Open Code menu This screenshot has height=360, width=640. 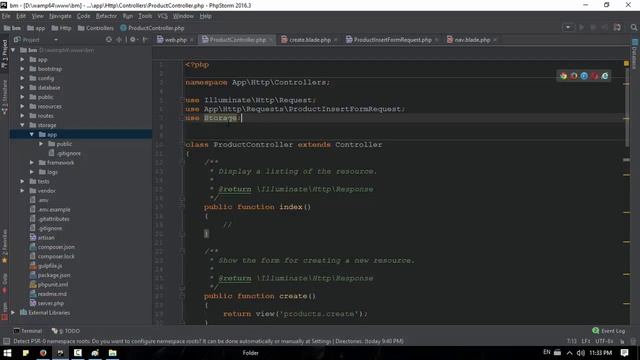click(83, 16)
